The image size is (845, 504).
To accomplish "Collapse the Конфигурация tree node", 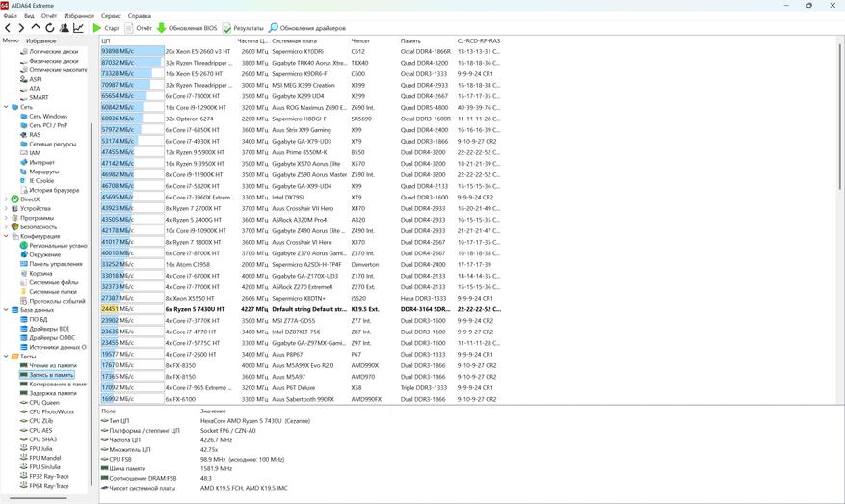I will [x=6, y=236].
